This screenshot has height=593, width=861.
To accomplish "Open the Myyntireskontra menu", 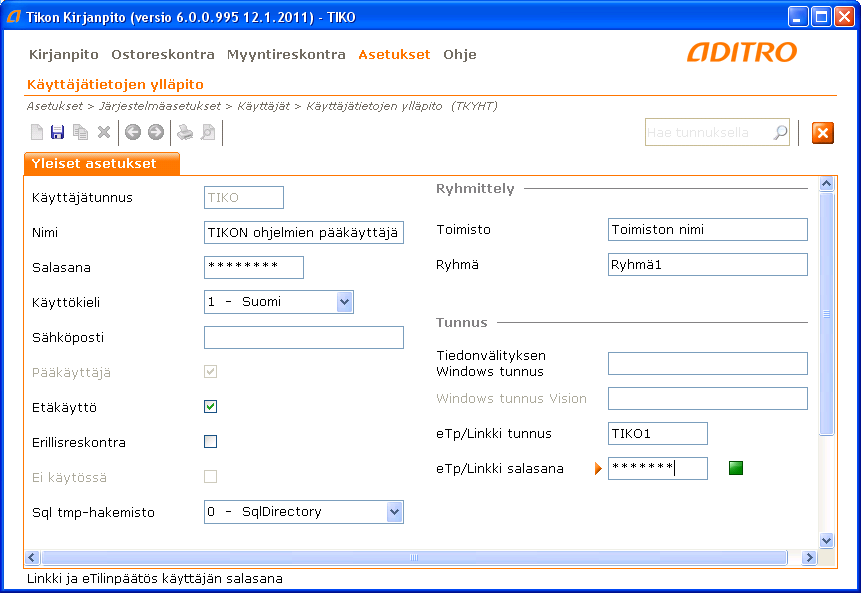I will pyautogui.click(x=286, y=54).
